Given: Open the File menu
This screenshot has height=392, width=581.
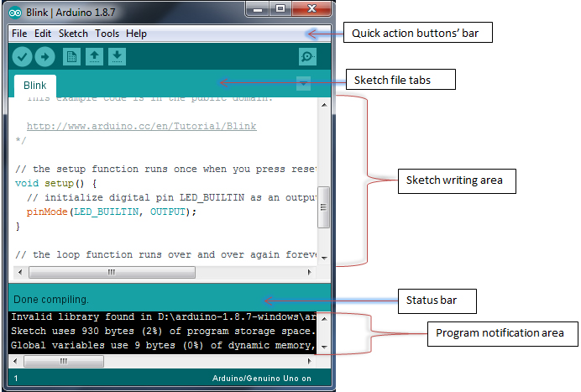Looking at the screenshot, I should [19, 34].
